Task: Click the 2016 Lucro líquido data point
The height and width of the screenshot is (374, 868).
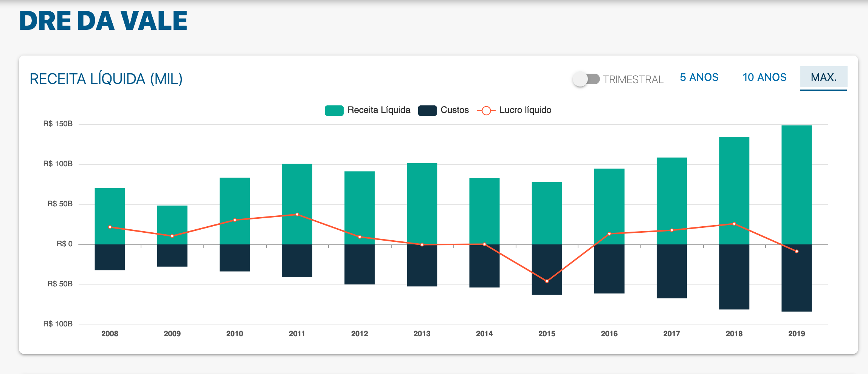Action: (x=609, y=234)
